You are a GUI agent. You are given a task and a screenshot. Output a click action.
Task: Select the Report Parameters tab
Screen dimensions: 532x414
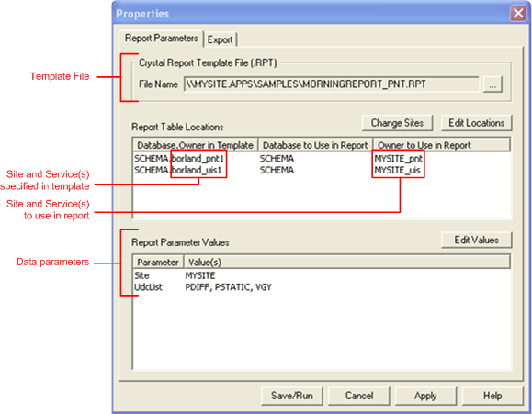(161, 38)
